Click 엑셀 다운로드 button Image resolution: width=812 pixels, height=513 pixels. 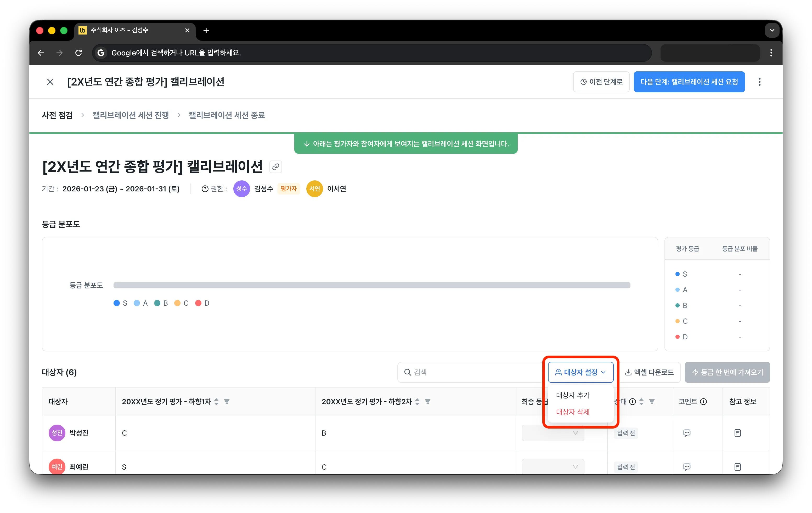click(x=650, y=372)
